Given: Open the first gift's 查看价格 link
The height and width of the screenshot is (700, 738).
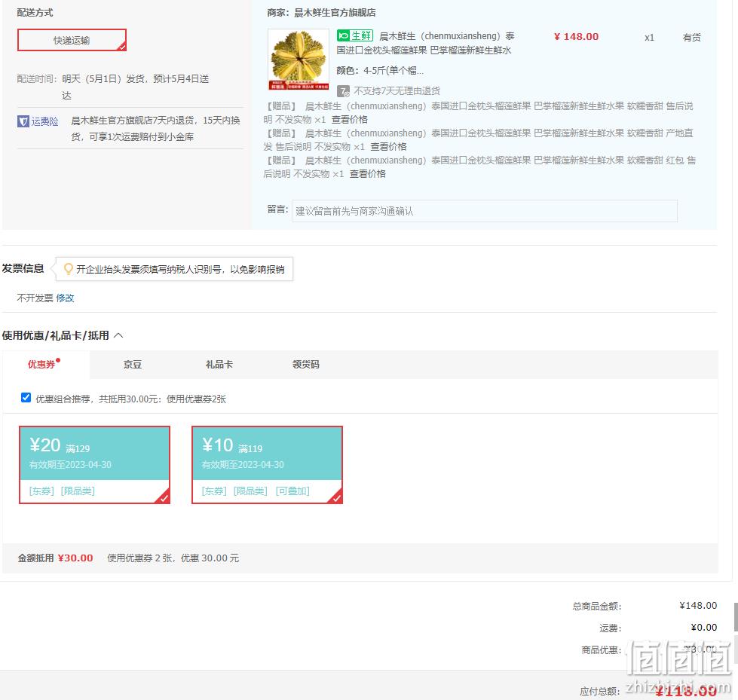Looking at the screenshot, I should pos(349,120).
